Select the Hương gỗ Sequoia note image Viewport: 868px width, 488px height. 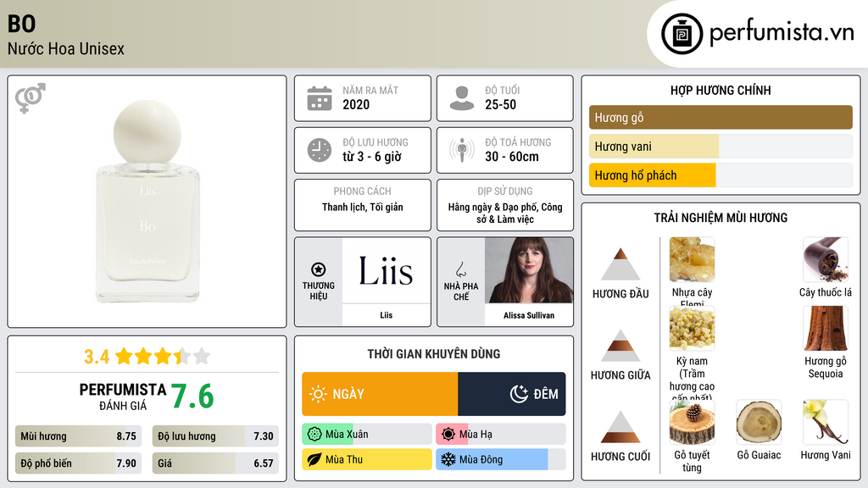[826, 329]
